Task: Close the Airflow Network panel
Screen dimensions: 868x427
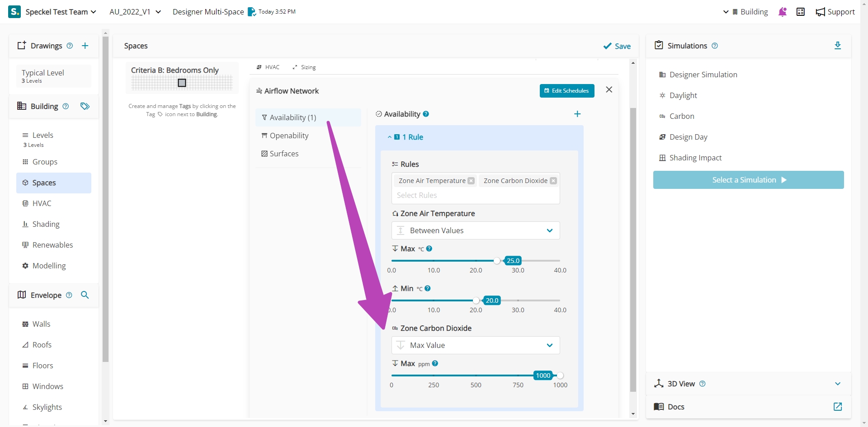Action: coord(609,89)
